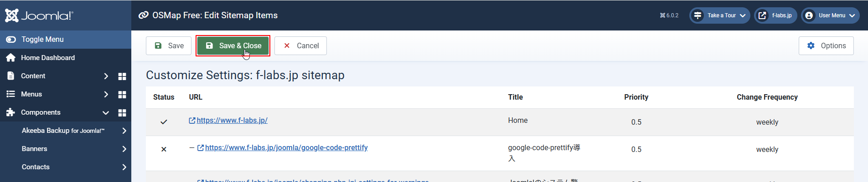Open the f-labs.jp homepage URL link
Image resolution: width=868 pixels, height=182 pixels.
point(232,121)
